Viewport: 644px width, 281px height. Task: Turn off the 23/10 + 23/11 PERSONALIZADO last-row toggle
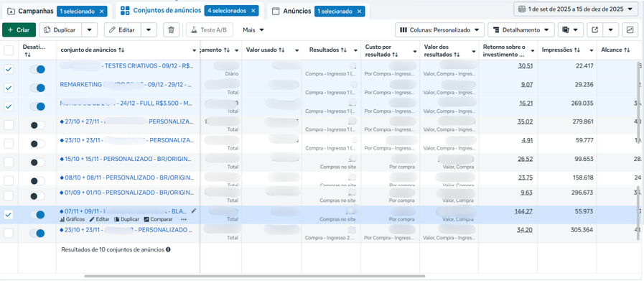[37, 234]
